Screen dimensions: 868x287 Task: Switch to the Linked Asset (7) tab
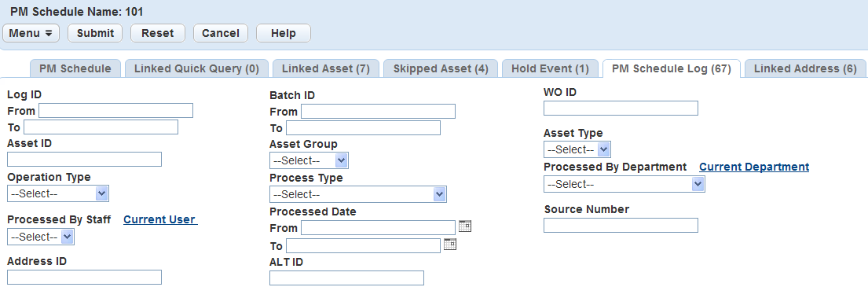point(325,68)
